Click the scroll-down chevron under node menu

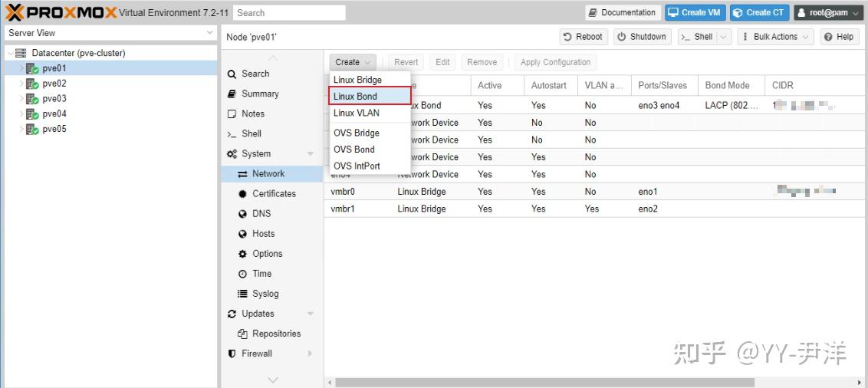click(272, 380)
